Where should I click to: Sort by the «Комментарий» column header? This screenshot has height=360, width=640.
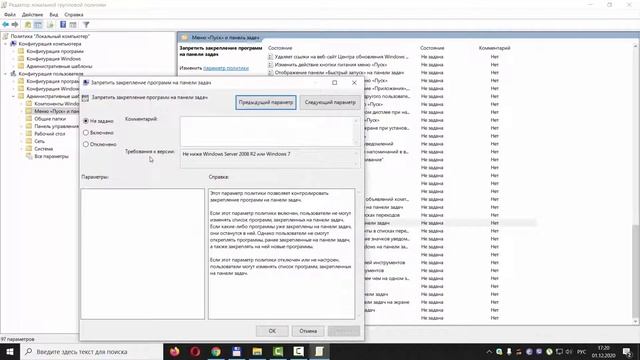coord(495,48)
